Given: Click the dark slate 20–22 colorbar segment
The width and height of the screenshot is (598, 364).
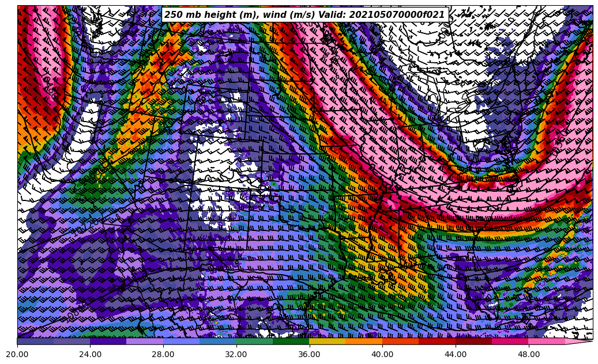Looking at the screenshot, I should point(35,341).
